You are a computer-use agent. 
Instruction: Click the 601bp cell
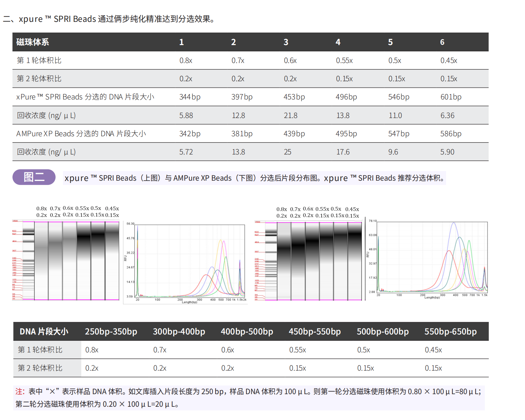(451, 97)
